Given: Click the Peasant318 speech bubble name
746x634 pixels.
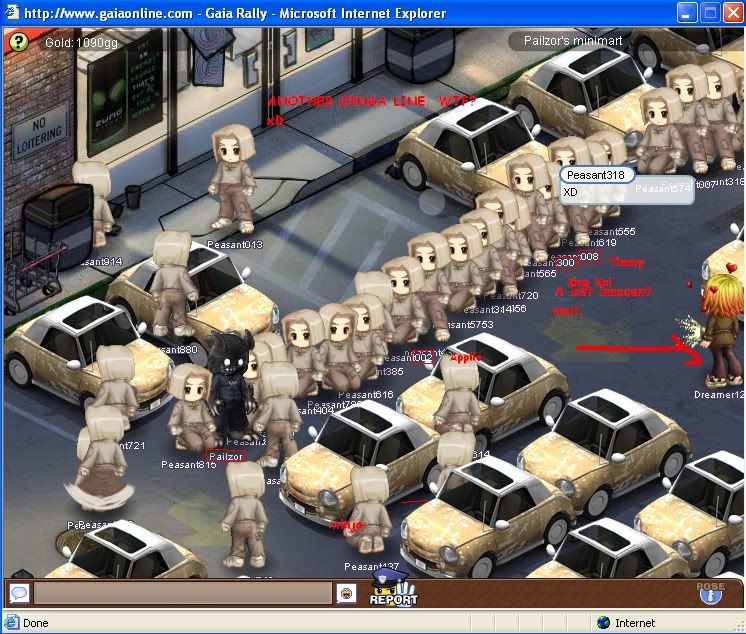Looking at the screenshot, I should pyautogui.click(x=596, y=175).
